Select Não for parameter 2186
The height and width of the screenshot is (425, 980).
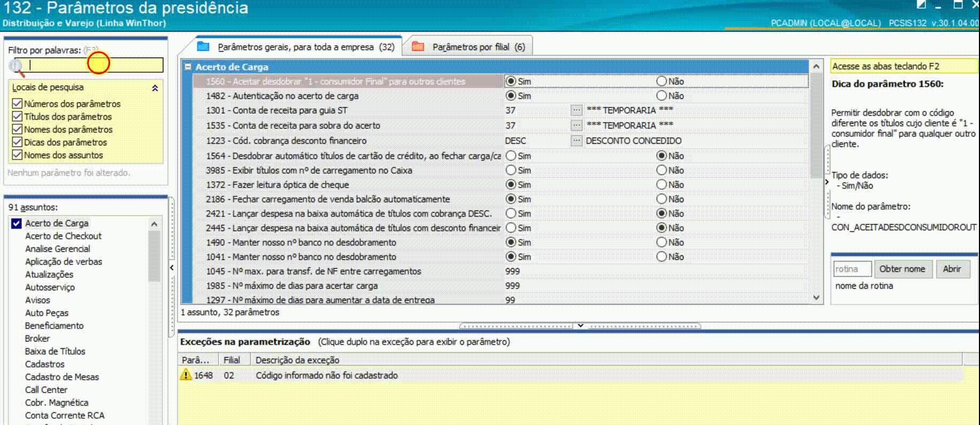tap(662, 199)
